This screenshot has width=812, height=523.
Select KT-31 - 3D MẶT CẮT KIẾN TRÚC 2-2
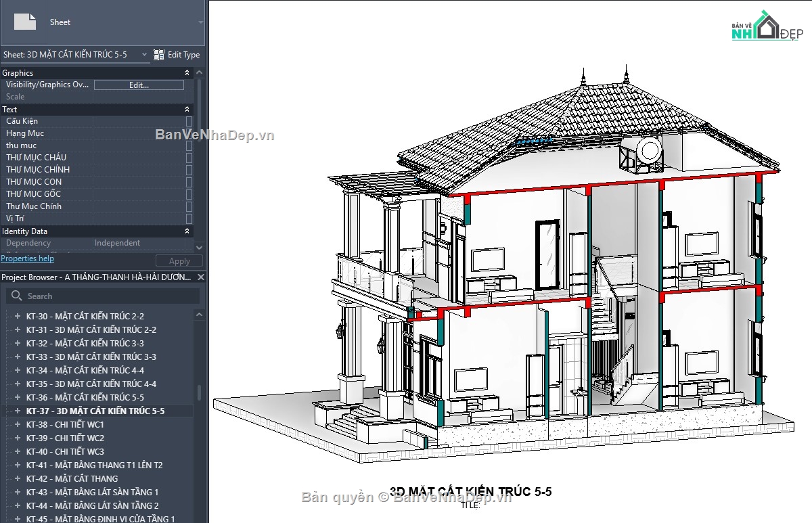pos(91,329)
